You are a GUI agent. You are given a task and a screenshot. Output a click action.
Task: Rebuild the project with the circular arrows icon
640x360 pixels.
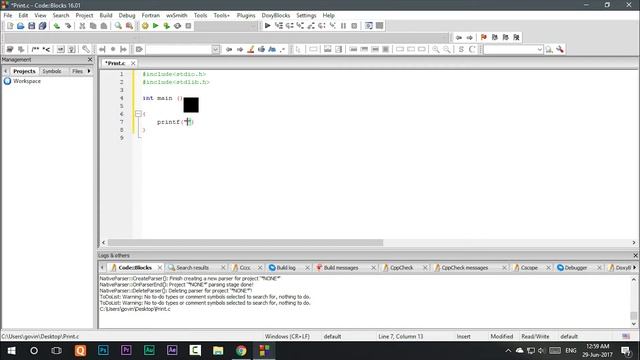(x=177, y=26)
